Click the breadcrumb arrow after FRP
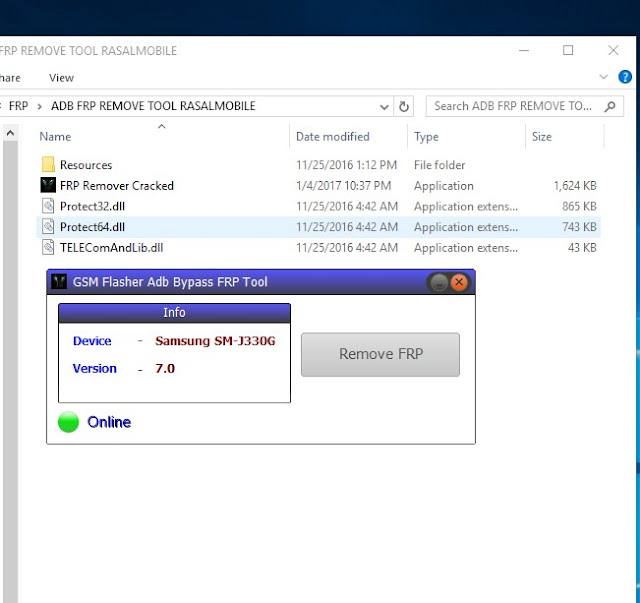Screen dimensions: 640x603 40,107
